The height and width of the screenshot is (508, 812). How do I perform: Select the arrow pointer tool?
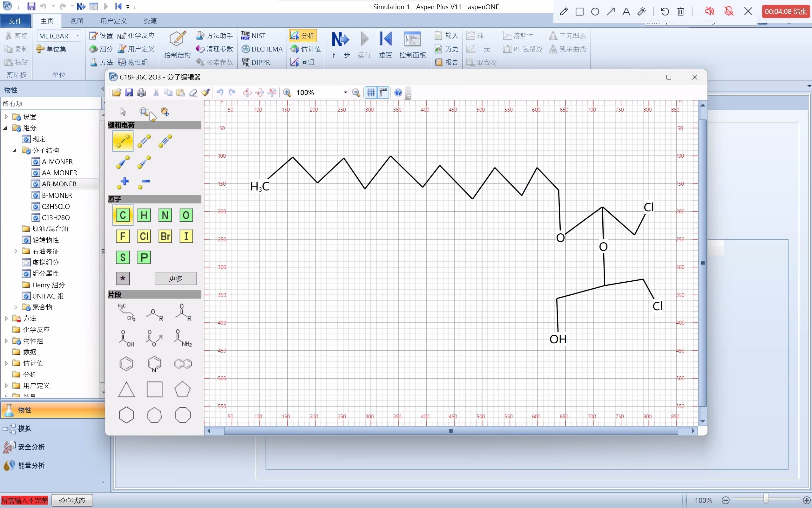tap(123, 112)
